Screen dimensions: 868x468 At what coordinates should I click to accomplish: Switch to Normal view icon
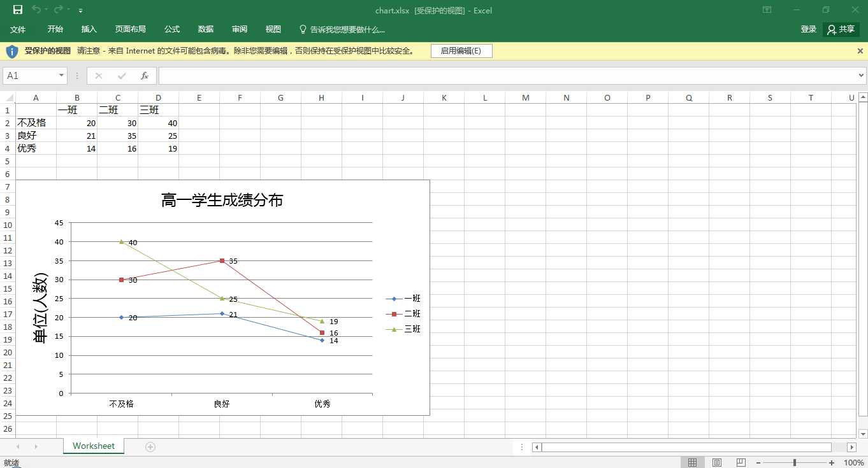[x=693, y=462]
